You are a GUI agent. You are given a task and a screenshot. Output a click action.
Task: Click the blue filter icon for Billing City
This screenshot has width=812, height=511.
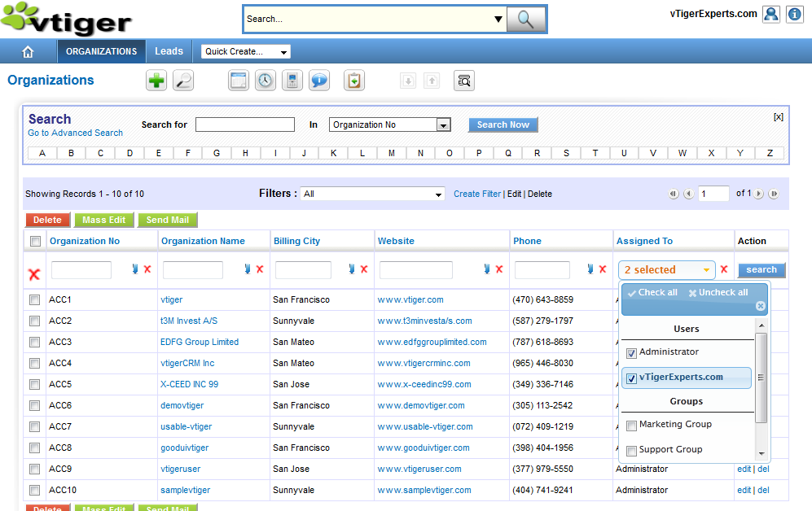click(352, 269)
